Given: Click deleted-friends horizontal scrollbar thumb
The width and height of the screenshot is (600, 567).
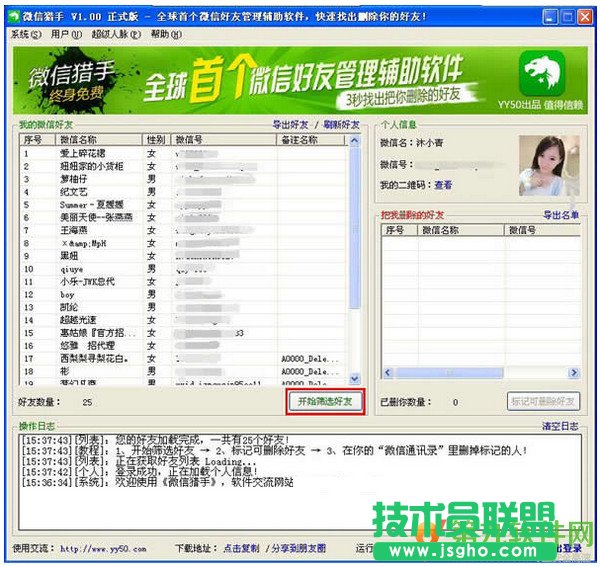Looking at the screenshot, I should [x=449, y=373].
